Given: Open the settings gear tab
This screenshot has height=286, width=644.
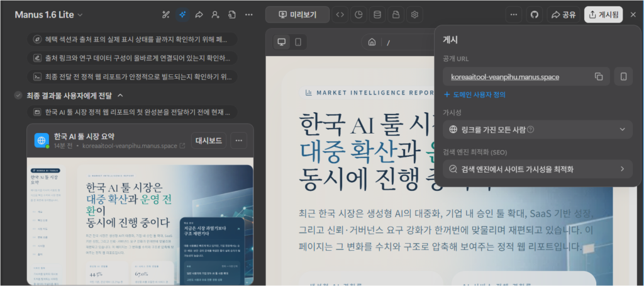Looking at the screenshot, I should click(415, 15).
